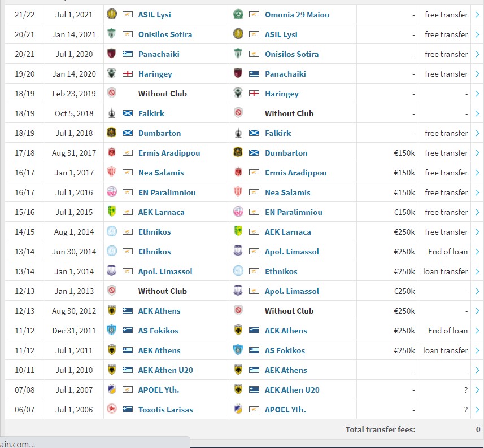Image resolution: width=484 pixels, height=448 pixels.
Task: Expand details arrow for Aug 31, 2017 transfer
Action: click(477, 152)
